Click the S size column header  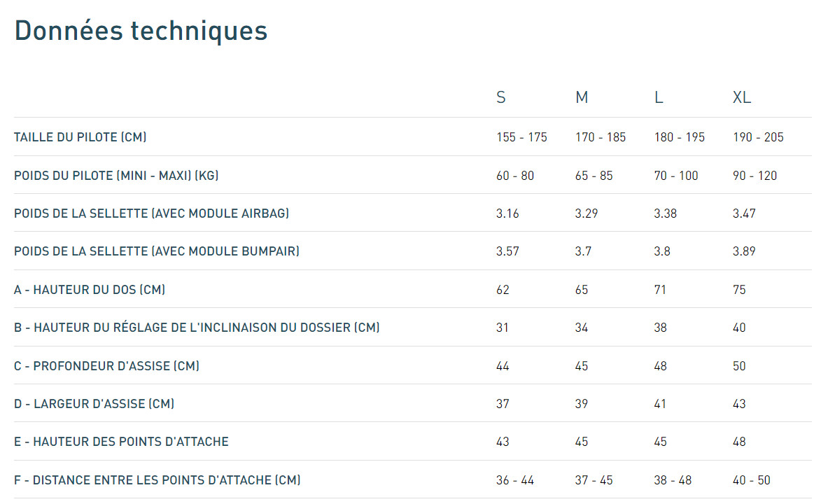click(500, 97)
